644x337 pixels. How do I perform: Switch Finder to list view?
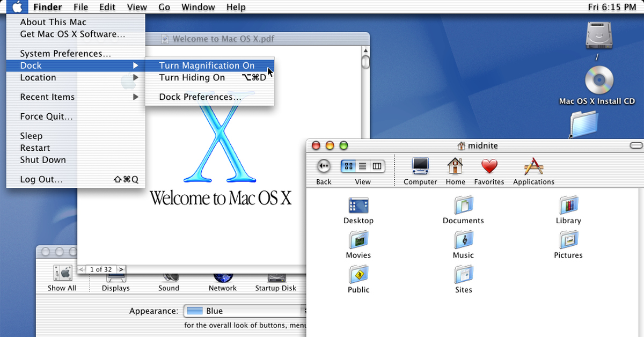(363, 166)
